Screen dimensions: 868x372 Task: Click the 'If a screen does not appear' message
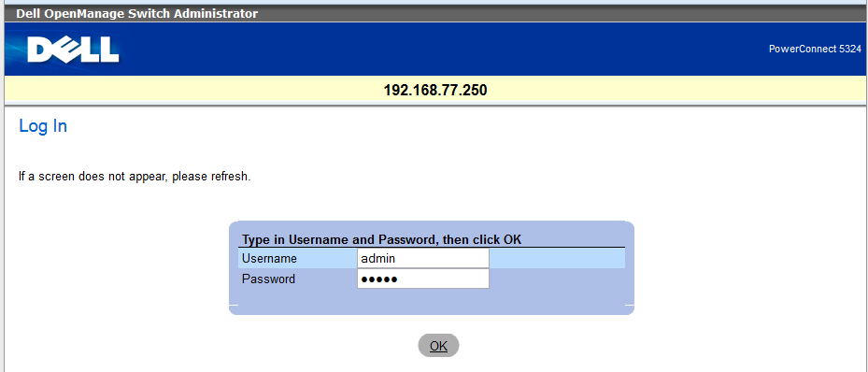pyautogui.click(x=135, y=178)
